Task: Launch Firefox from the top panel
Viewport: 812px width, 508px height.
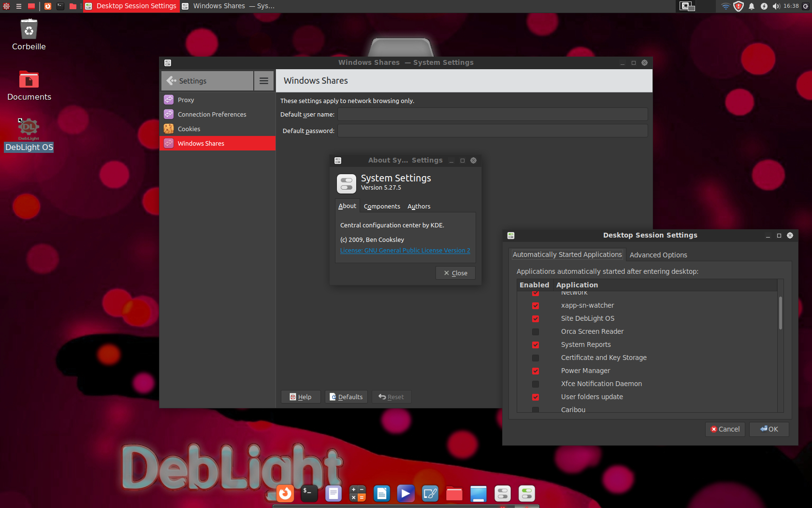Action: [48, 6]
